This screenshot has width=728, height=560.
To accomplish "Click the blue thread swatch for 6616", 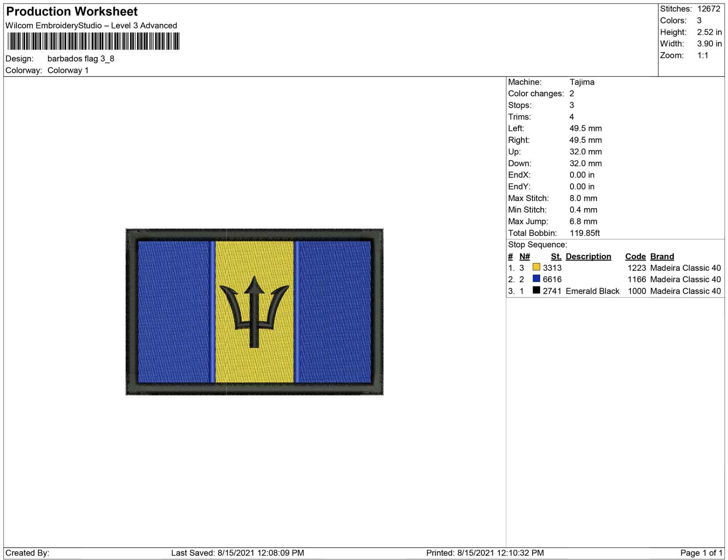I will (536, 278).
